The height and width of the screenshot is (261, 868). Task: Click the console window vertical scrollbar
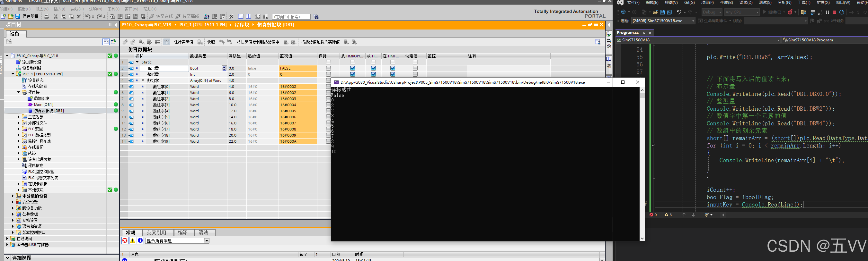[642, 164]
